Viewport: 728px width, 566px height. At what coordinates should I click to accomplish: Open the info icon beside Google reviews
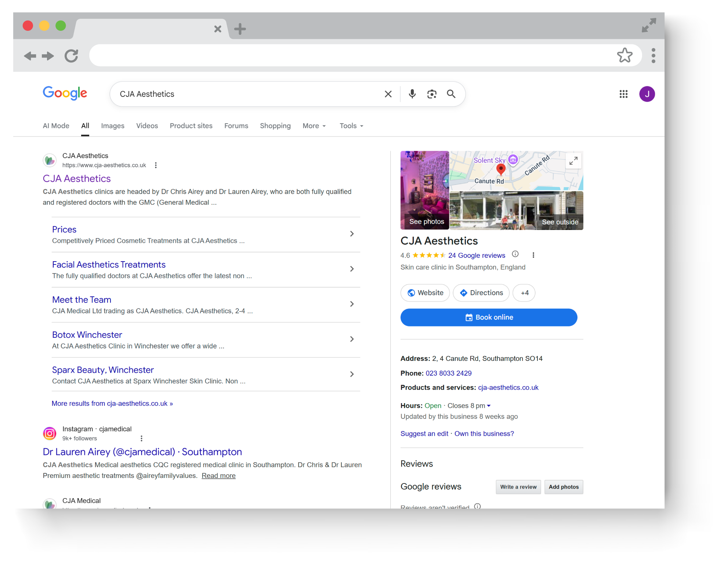515,254
